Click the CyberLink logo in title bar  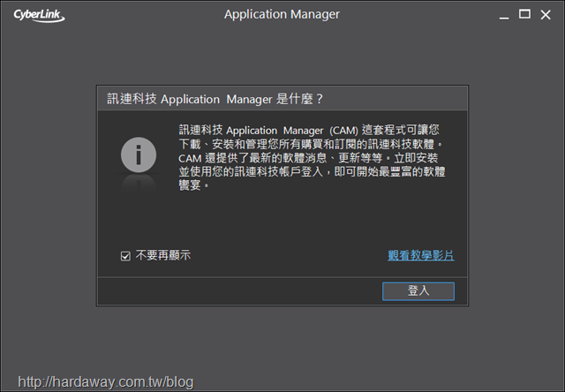(39, 16)
